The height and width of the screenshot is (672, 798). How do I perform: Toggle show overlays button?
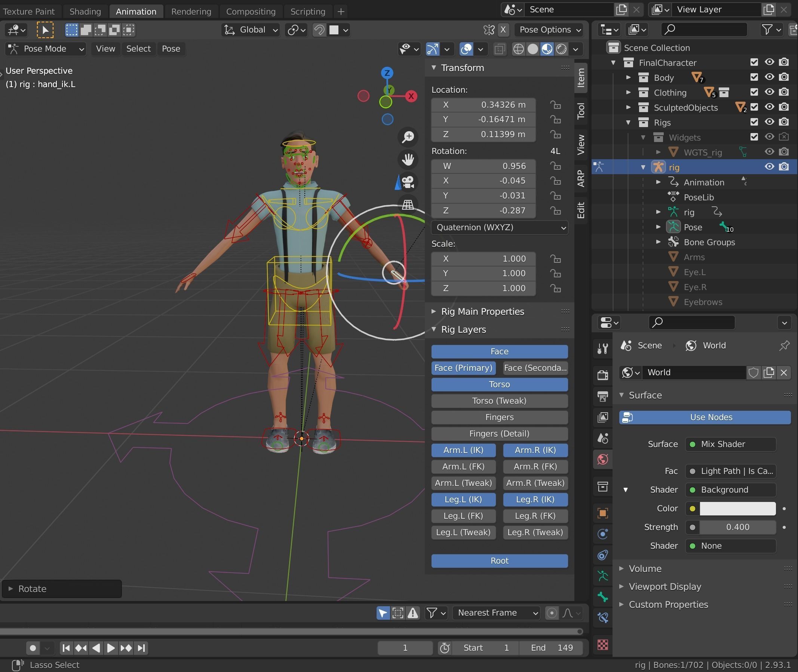[466, 49]
